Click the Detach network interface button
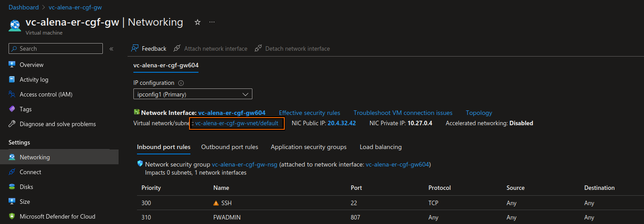644x224 pixels. 292,48
